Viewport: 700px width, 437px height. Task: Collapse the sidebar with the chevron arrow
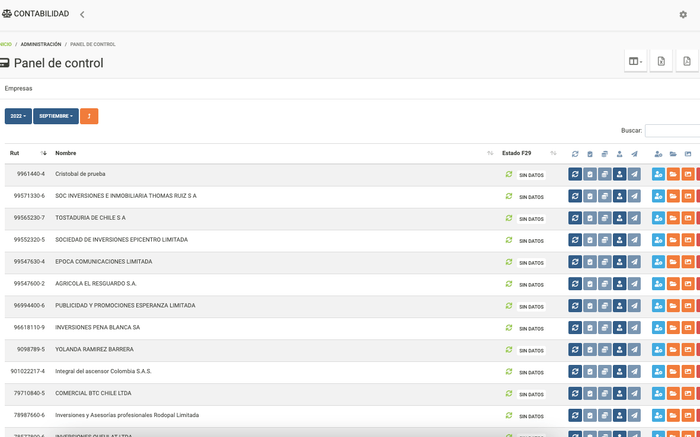(x=82, y=14)
